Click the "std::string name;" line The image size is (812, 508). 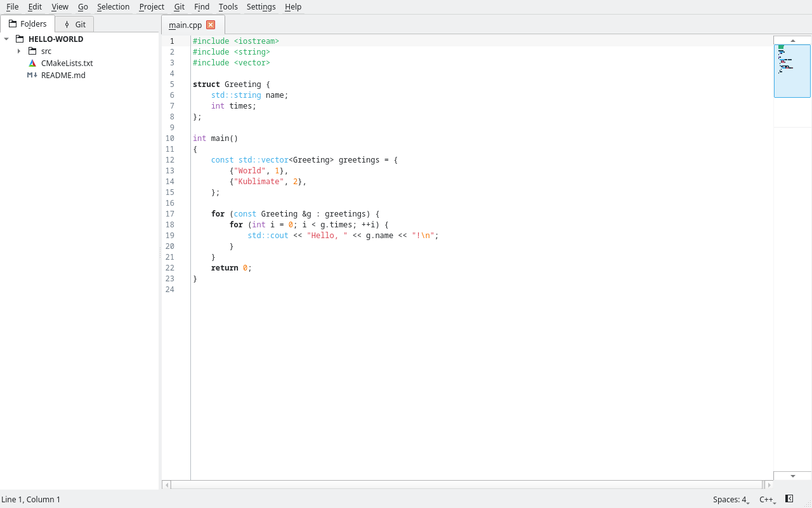tap(250, 95)
